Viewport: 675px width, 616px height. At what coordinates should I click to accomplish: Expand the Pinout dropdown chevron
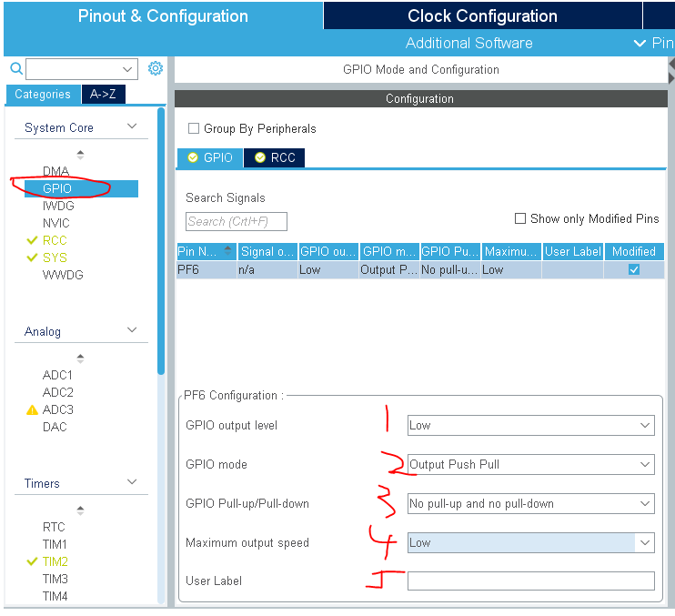pos(640,43)
